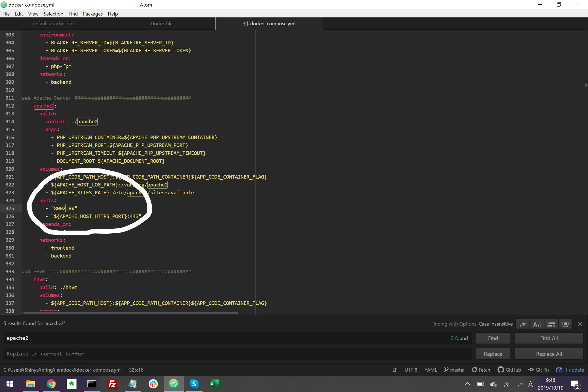588x392 pixels.
Task: Open the YAML grammar selector
Action: pyautogui.click(x=430, y=370)
